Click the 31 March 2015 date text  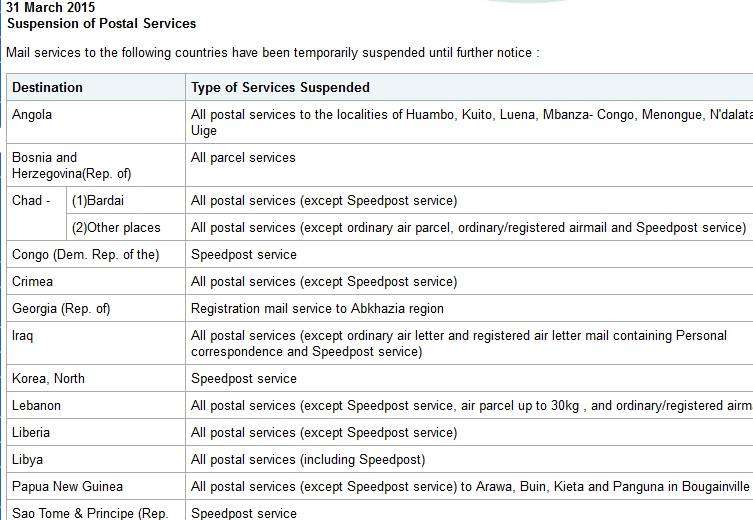(x=50, y=7)
